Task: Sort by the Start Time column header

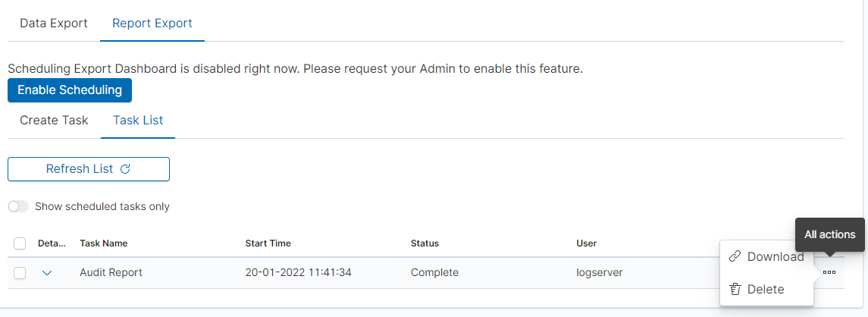Action: pyautogui.click(x=268, y=243)
